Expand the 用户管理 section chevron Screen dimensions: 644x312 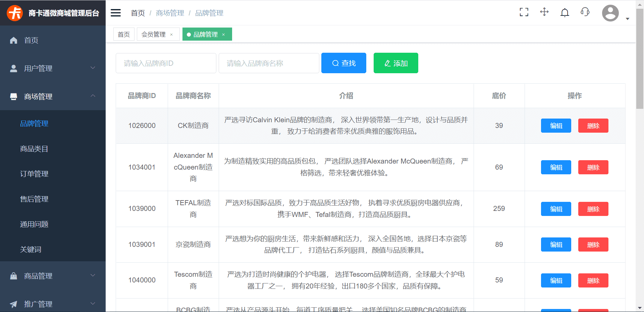point(93,68)
